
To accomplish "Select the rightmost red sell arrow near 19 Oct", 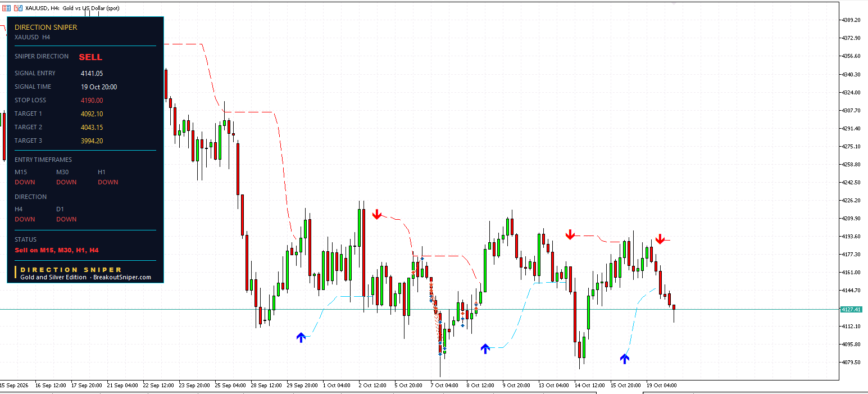I will 660,239.
